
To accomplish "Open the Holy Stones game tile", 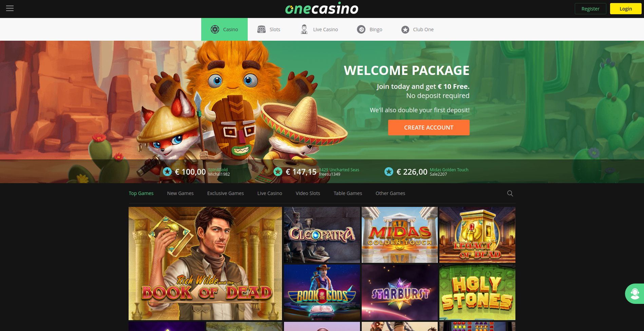I will click(x=477, y=292).
